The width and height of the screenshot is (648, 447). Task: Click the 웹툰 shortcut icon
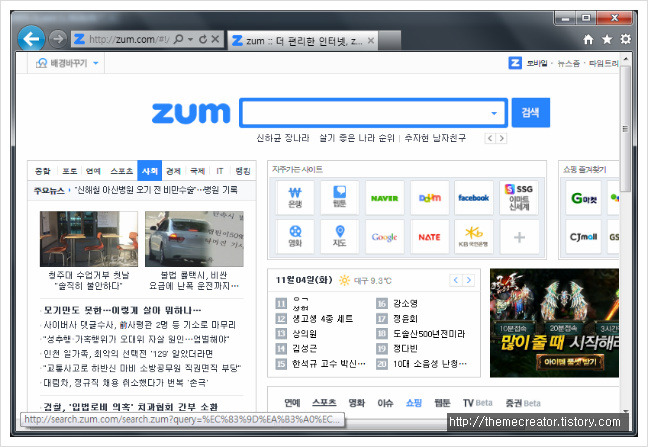(339, 197)
